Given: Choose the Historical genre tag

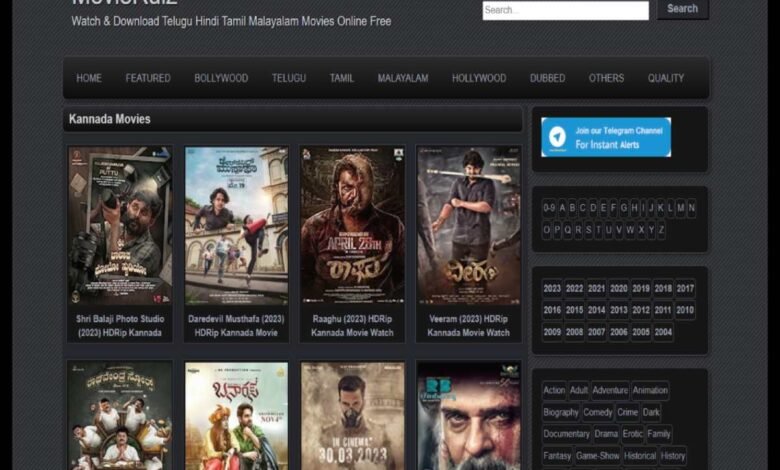Looking at the screenshot, I should 640,456.
